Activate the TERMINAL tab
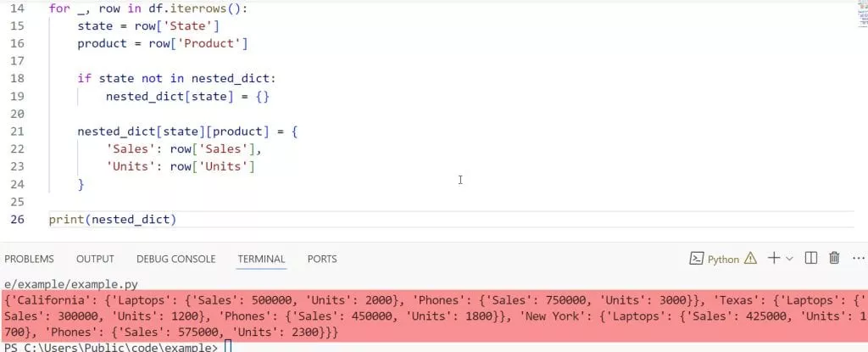 point(261,259)
